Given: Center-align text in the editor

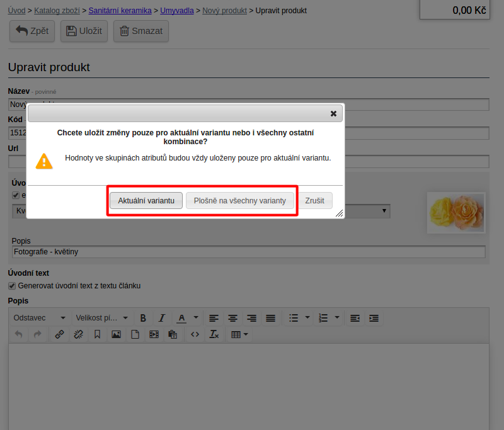Looking at the screenshot, I should coord(233,318).
